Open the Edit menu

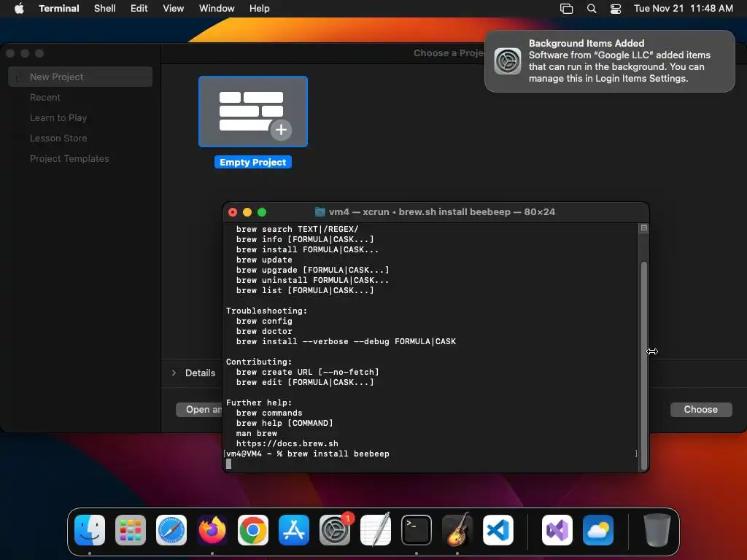coord(139,8)
